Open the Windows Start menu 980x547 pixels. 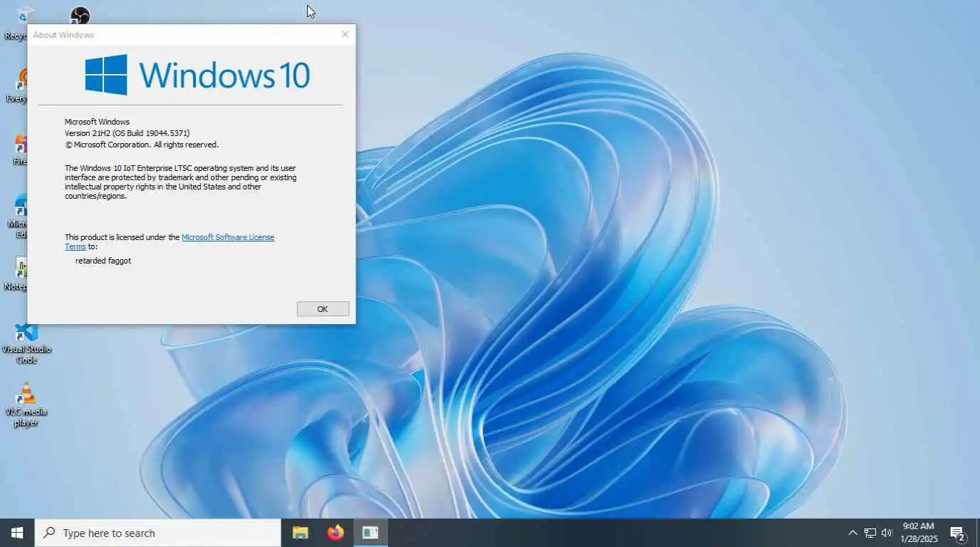point(17,533)
